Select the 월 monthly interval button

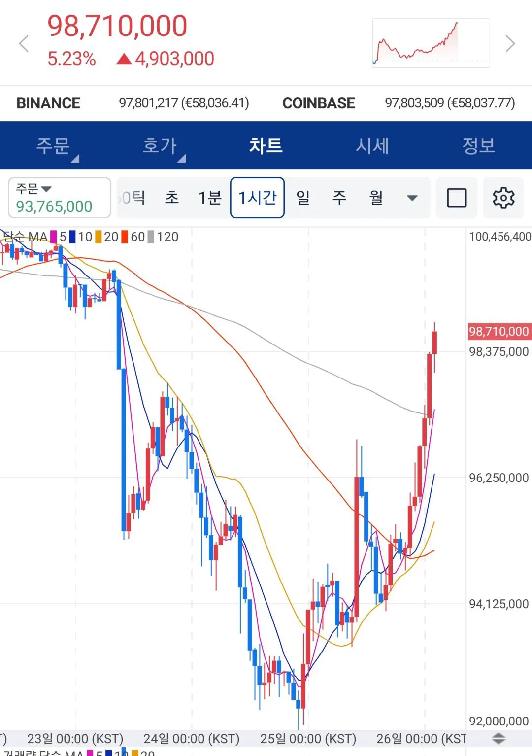pyautogui.click(x=376, y=198)
